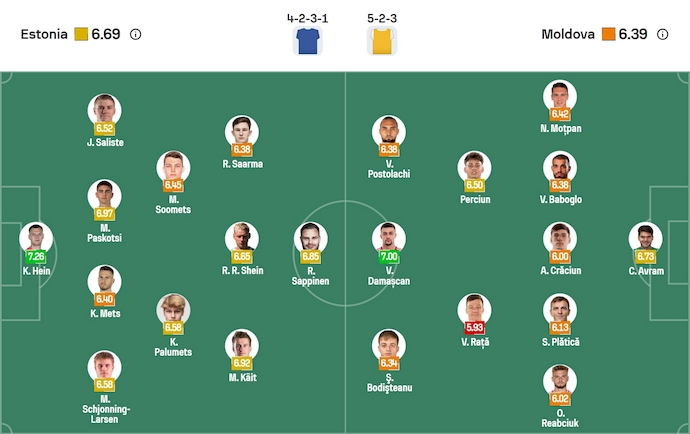Image resolution: width=690 pixels, height=434 pixels.
Task: Open C. Avram's player photo
Action: (645, 238)
